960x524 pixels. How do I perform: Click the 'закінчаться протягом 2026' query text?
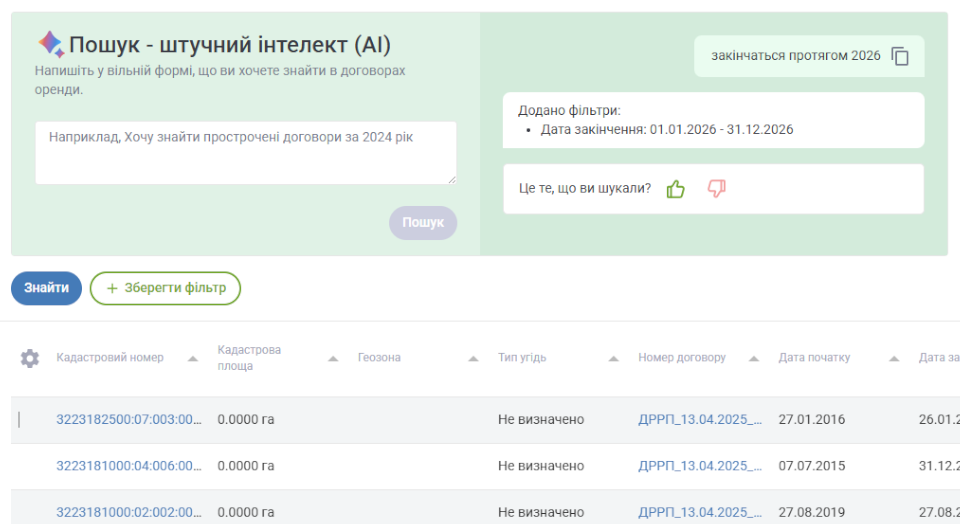tap(796, 56)
